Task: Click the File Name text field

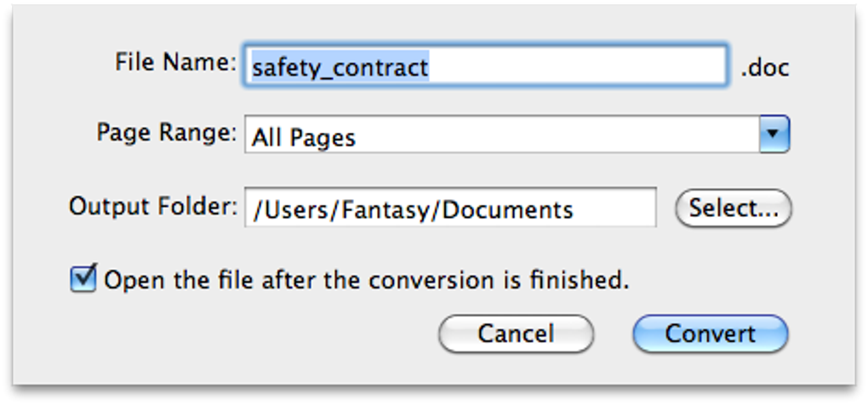Action: click(x=485, y=66)
